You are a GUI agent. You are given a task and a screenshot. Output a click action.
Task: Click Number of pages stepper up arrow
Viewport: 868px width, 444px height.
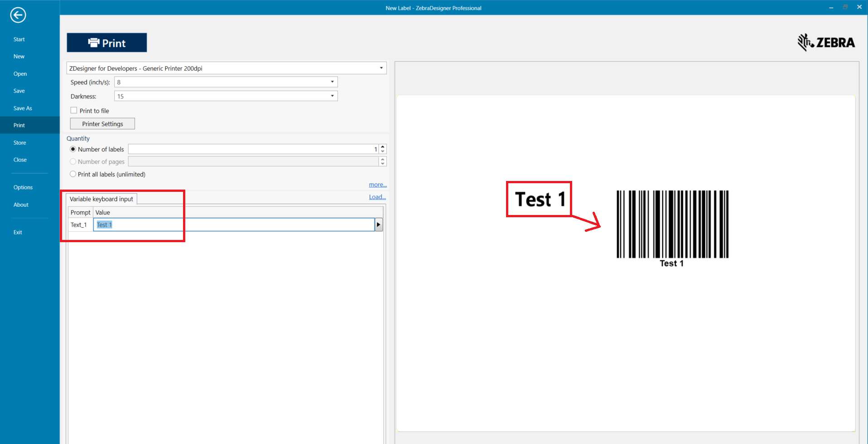383,159
